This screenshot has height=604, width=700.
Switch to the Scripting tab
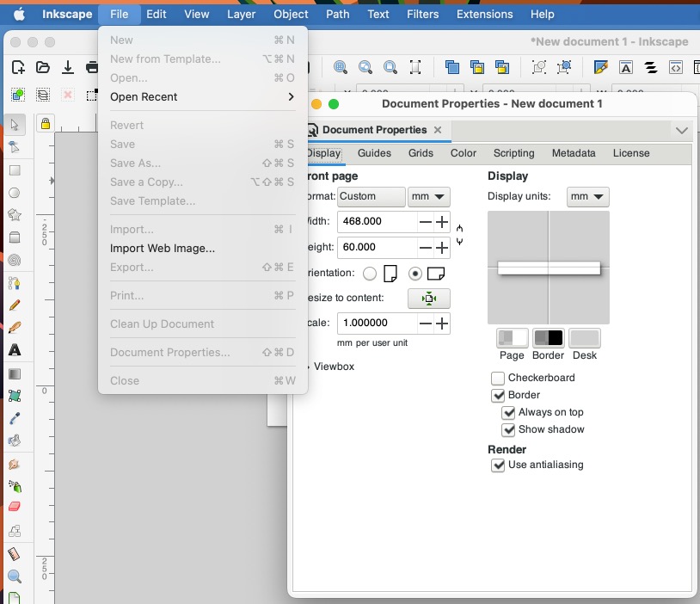(514, 153)
